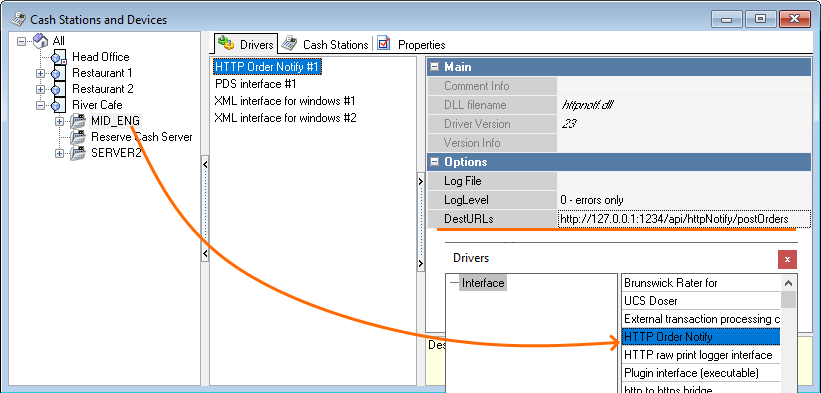The width and height of the screenshot is (821, 393).
Task: Click the Restaurant 1 node icon
Action: pos(59,73)
